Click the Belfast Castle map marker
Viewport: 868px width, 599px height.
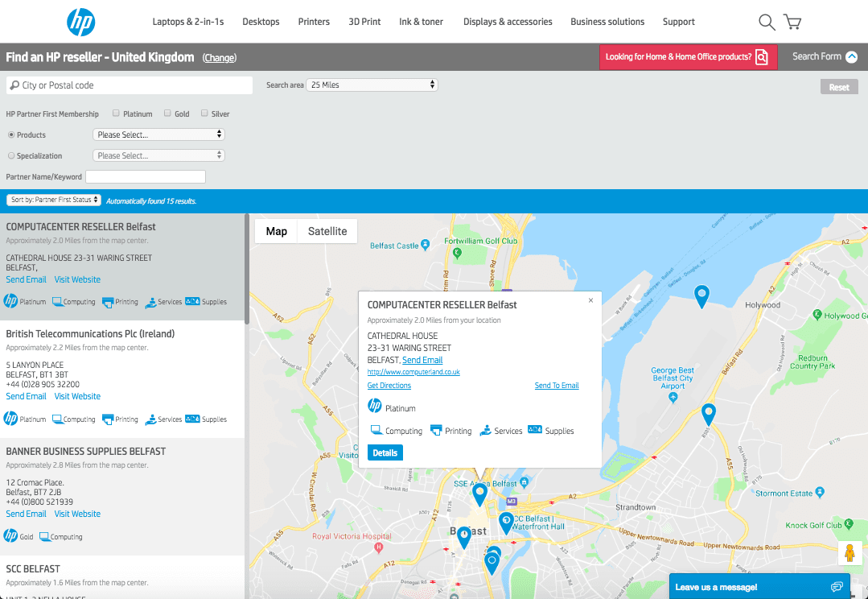(425, 245)
